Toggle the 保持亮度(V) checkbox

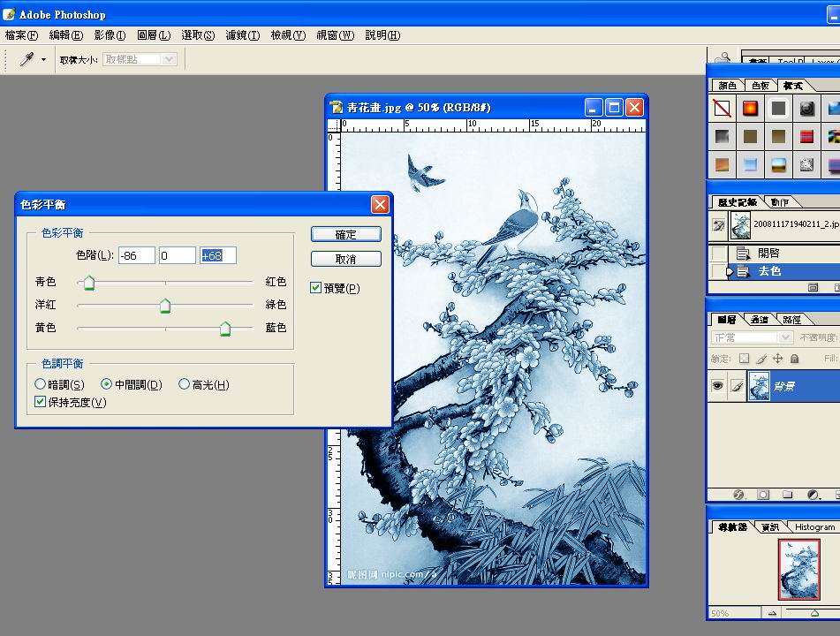[x=40, y=401]
